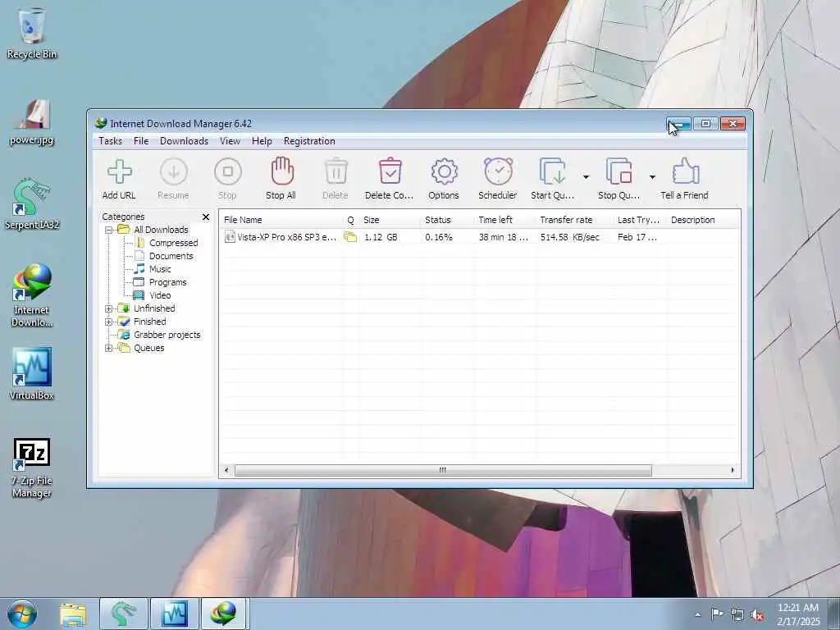The height and width of the screenshot is (630, 840).
Task: Click the 514.58 KB/sec transfer rate
Action: coord(570,237)
